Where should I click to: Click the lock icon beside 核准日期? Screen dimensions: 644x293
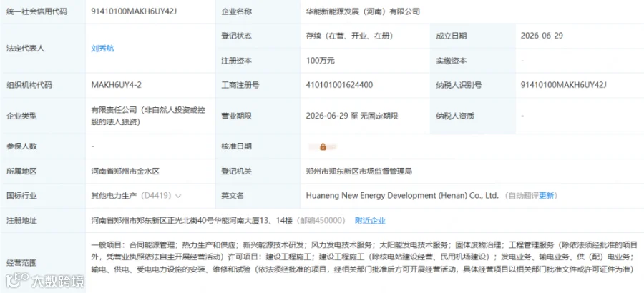[323, 147]
